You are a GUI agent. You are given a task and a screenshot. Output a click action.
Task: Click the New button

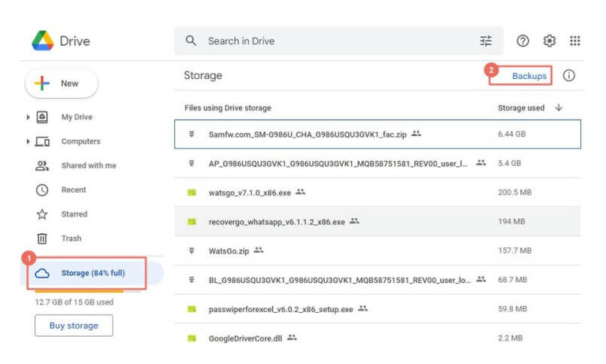pyautogui.click(x=62, y=83)
